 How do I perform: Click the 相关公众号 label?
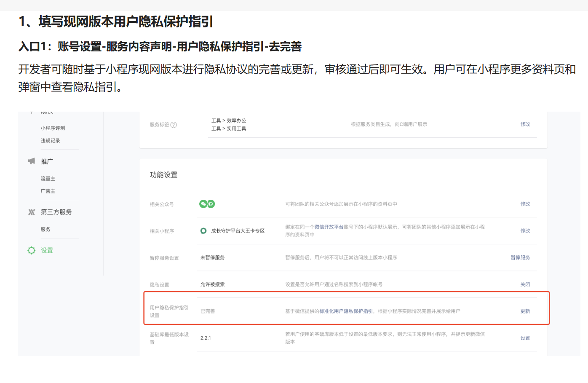tap(162, 204)
